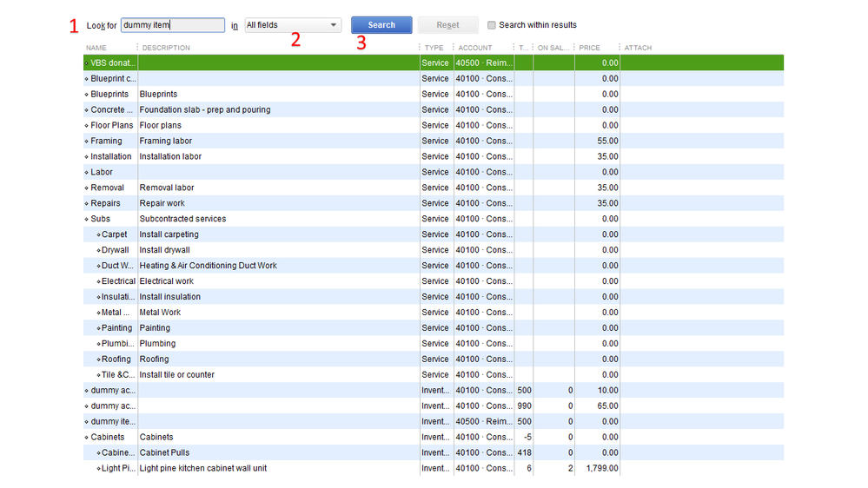Select the Cabinet Pulls sub-item
This screenshot has height=488, width=868.
(434, 452)
